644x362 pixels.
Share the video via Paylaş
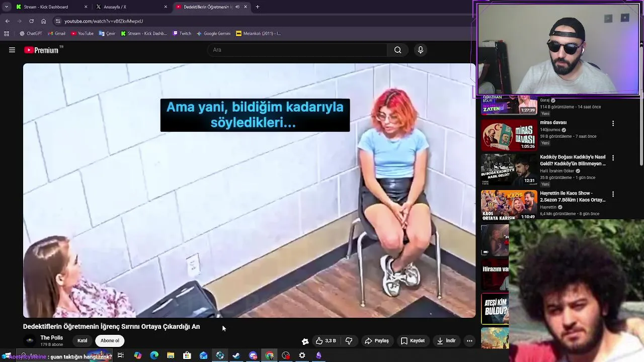377,340
